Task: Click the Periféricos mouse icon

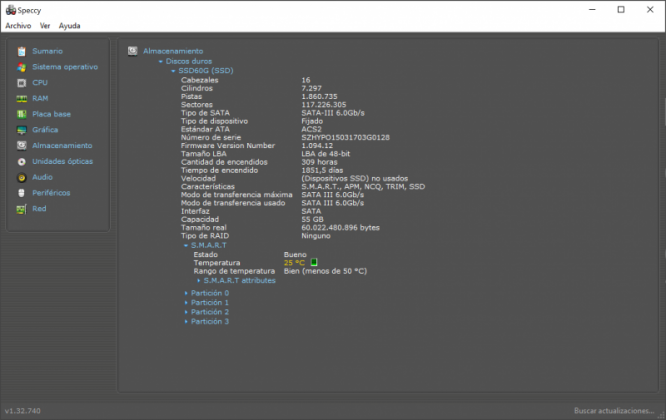Action: coord(21,193)
